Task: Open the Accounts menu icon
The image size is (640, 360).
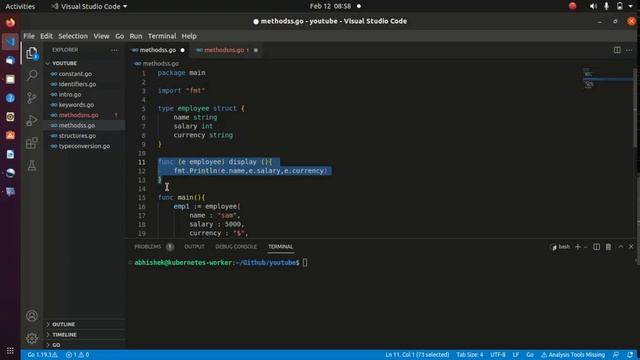Action: (x=32, y=316)
